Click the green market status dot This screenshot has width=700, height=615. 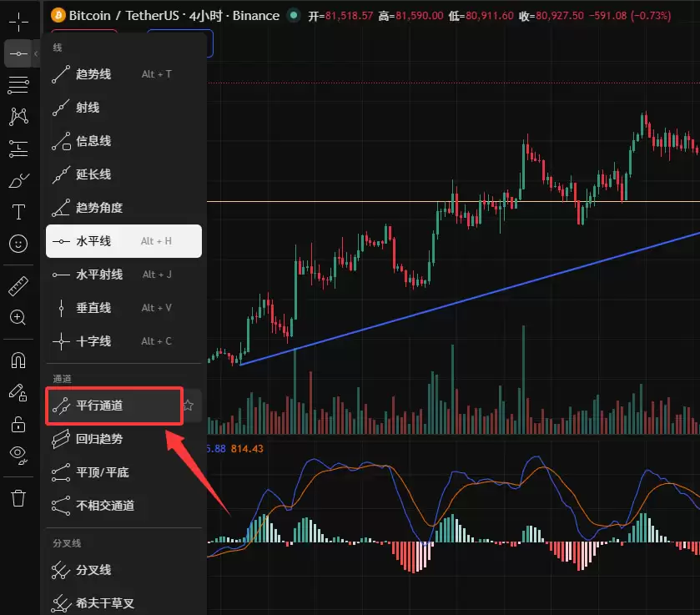(294, 15)
